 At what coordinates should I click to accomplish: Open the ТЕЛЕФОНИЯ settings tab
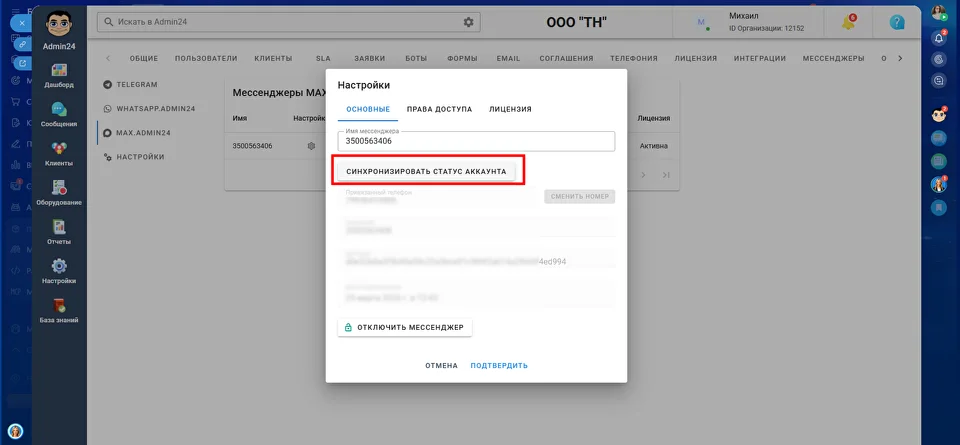click(634, 59)
